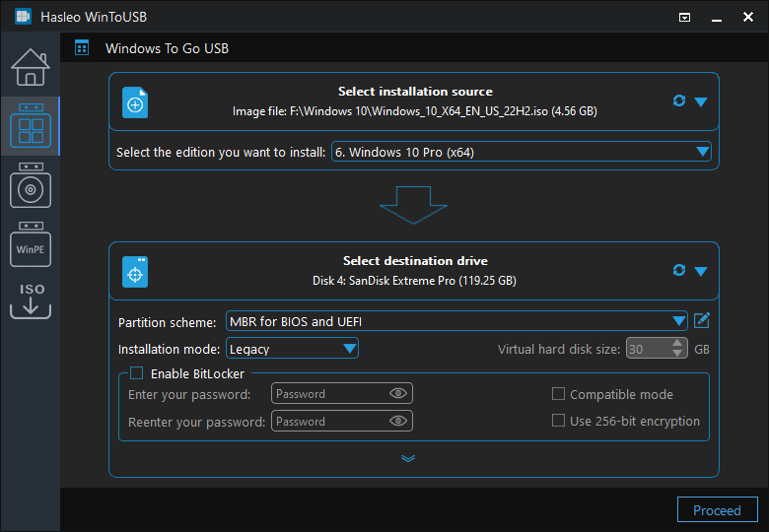
Task: Refresh the destination drive list
Action: tap(678, 270)
